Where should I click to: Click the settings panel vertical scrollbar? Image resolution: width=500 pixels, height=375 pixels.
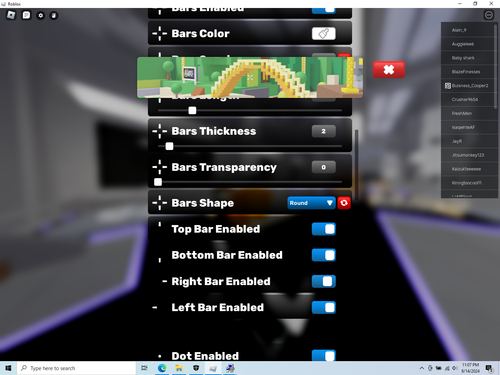[357, 165]
